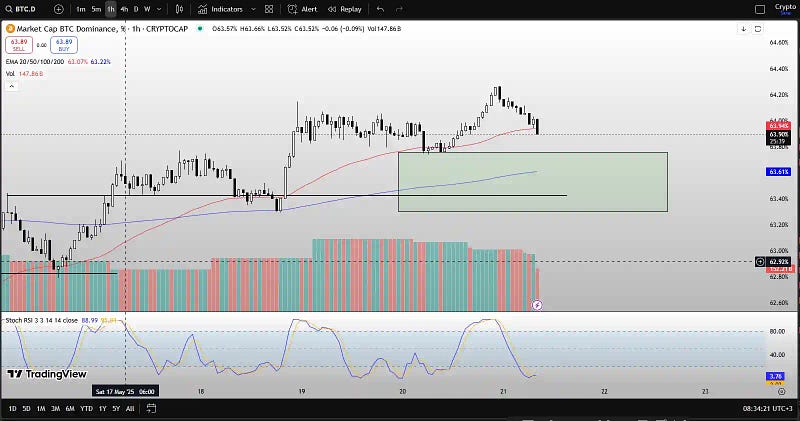The image size is (800, 421).
Task: Click the green market status dot
Action: (200, 29)
